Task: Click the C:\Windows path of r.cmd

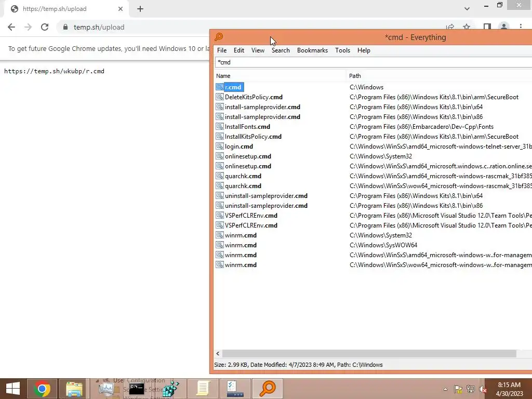Action: (x=366, y=87)
